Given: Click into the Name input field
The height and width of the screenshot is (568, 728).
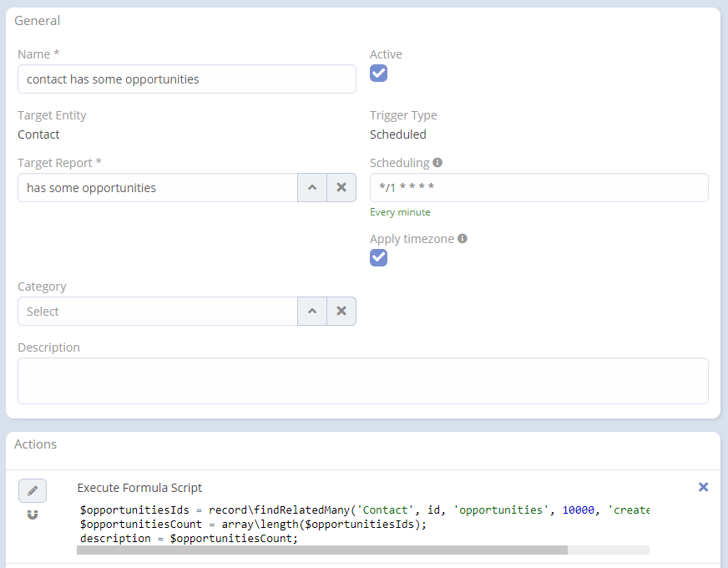Looking at the screenshot, I should [186, 79].
